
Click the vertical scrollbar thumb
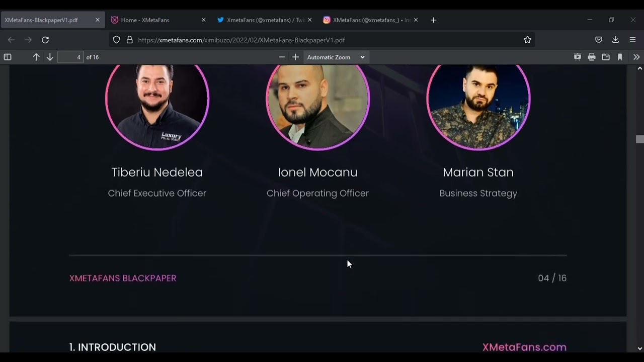coord(639,139)
